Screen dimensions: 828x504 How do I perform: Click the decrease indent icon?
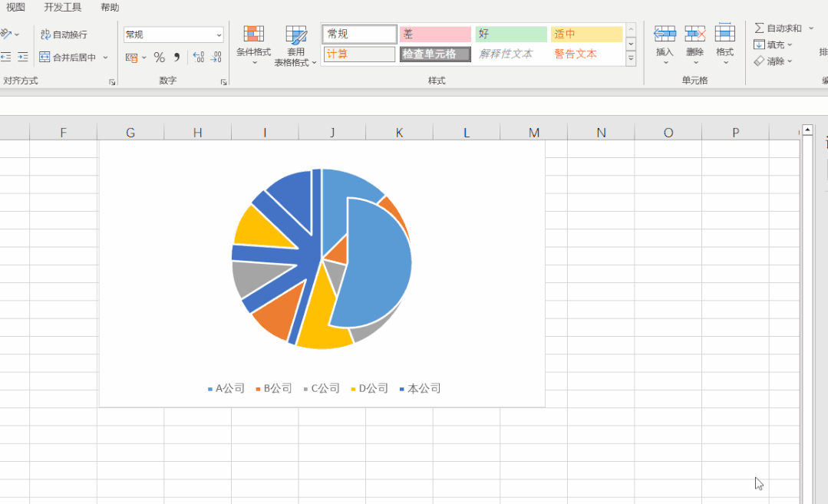coord(6,57)
